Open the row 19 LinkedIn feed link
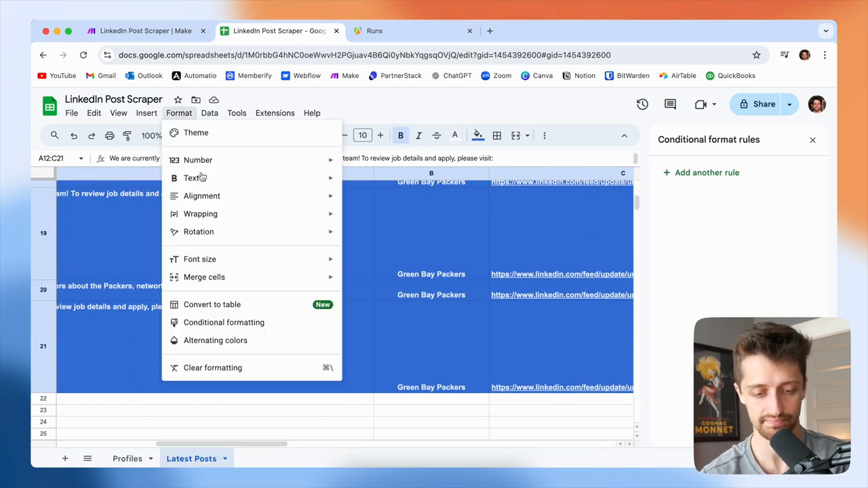Screen dimensions: 868x488 pos(562,274)
